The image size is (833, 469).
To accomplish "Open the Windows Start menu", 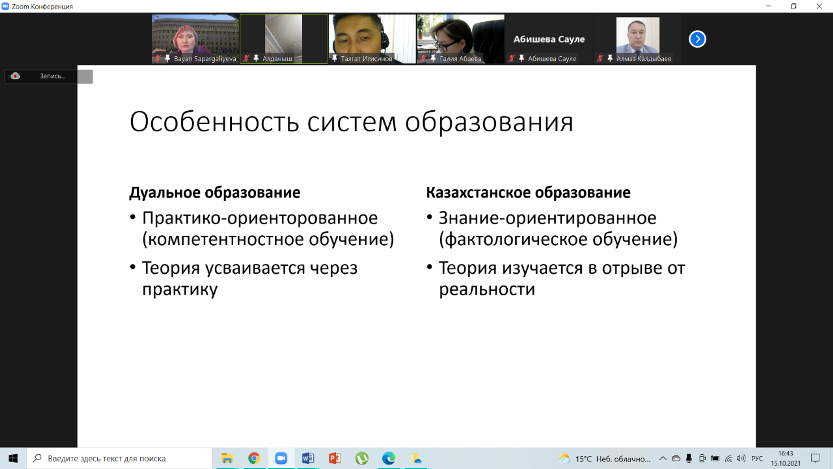I will [13, 458].
